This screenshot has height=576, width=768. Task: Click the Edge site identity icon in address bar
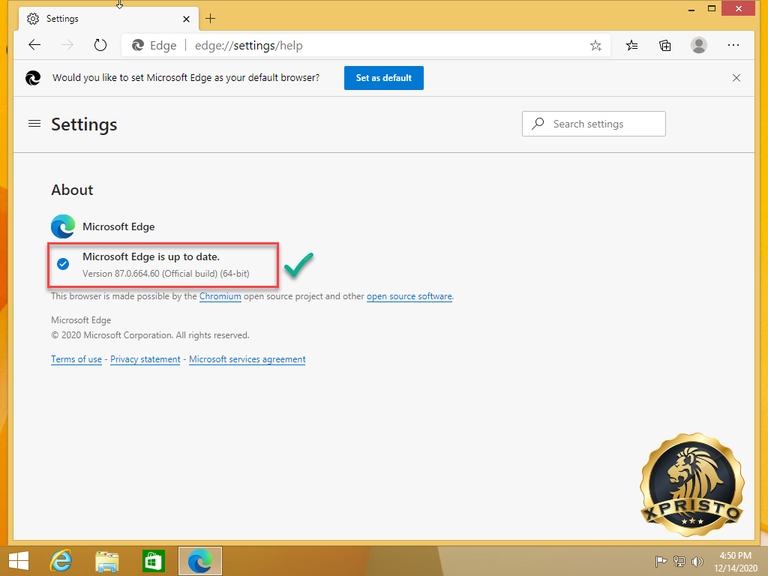click(138, 46)
